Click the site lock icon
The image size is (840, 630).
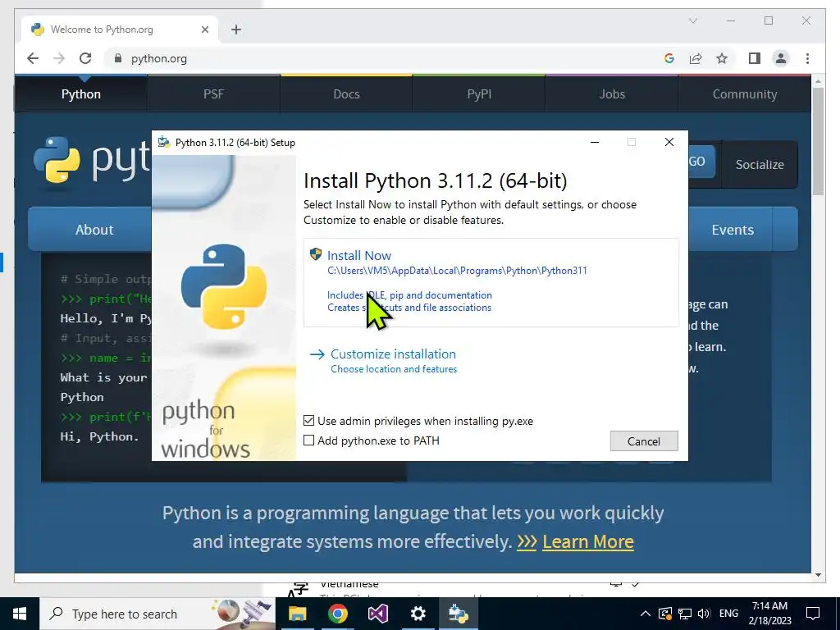tap(118, 58)
